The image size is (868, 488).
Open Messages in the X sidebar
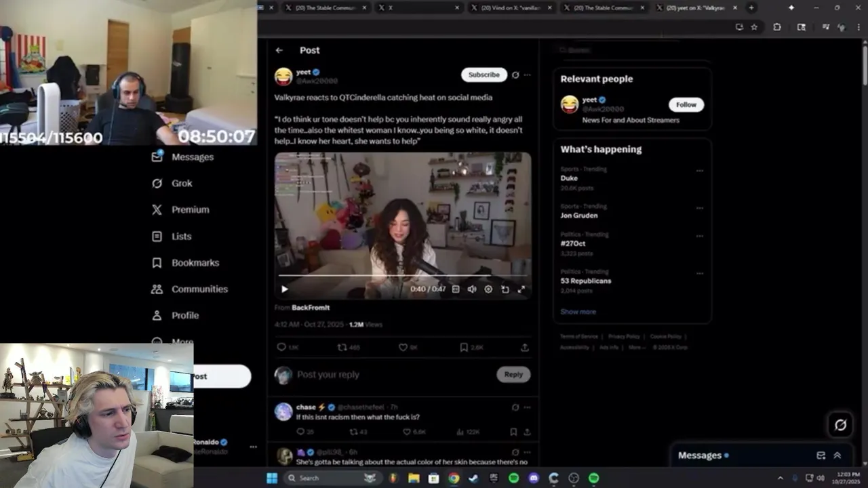[x=182, y=157]
